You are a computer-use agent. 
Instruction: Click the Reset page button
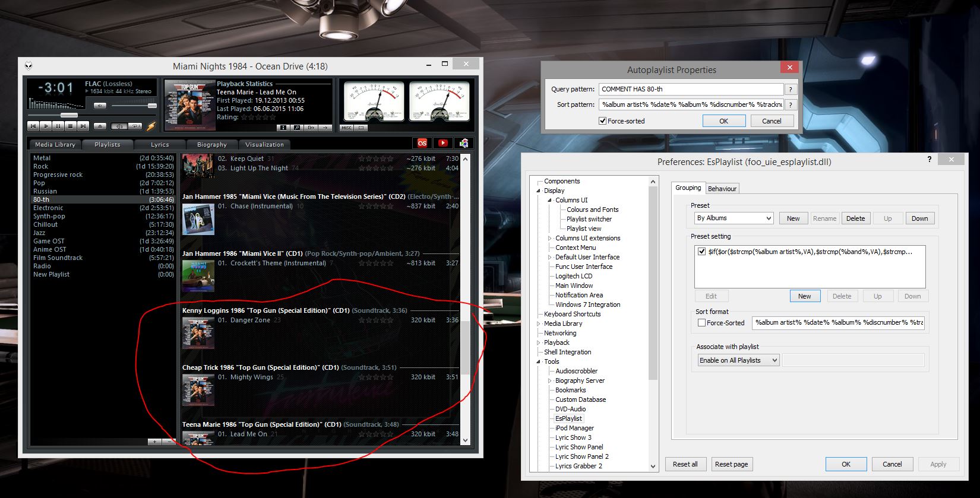tap(731, 464)
